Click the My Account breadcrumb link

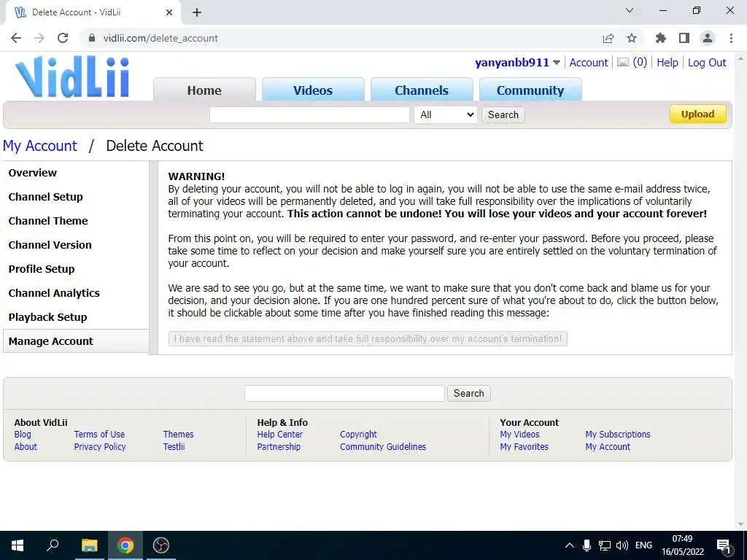40,146
